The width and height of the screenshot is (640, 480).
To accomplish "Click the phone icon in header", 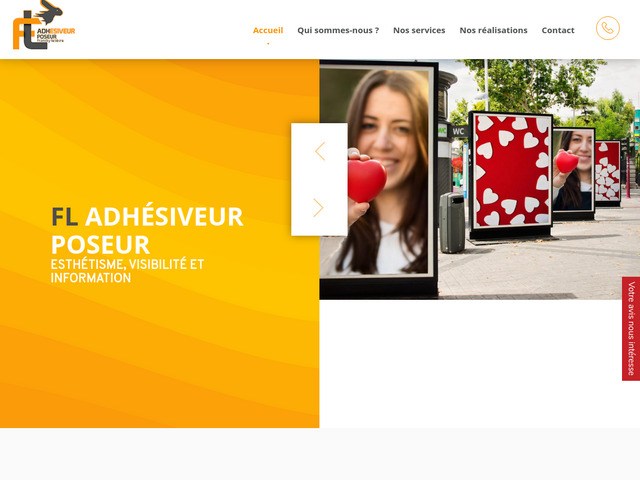I will pyautogui.click(x=608, y=28).
